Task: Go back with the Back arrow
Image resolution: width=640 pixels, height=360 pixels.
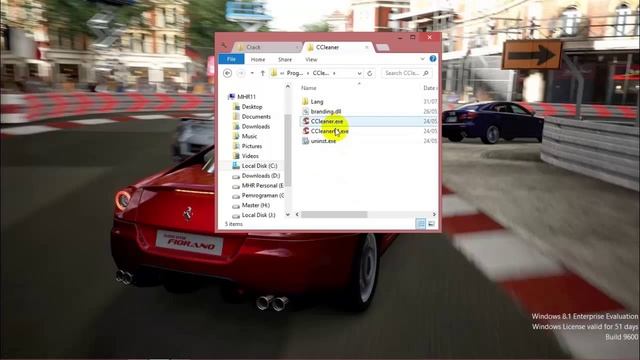Action: [x=228, y=73]
